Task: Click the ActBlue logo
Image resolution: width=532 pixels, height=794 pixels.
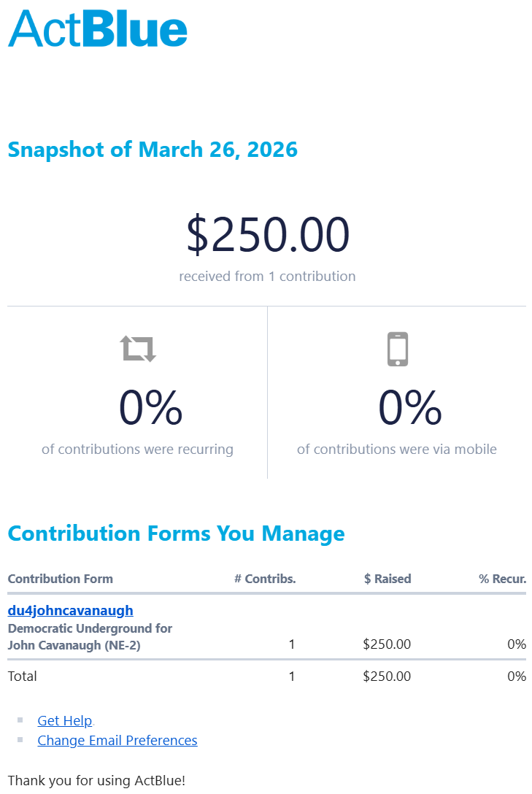Action: point(98,29)
